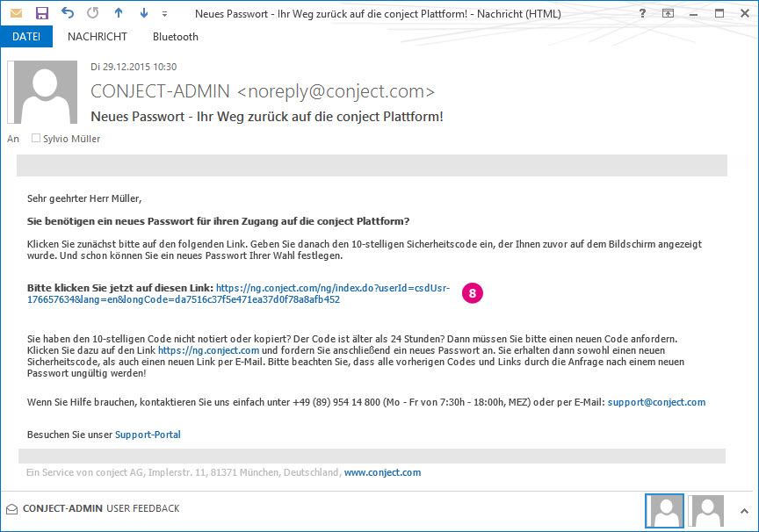Visit www.conject.com link in footer
The height and width of the screenshot is (532, 759).
tap(382, 472)
